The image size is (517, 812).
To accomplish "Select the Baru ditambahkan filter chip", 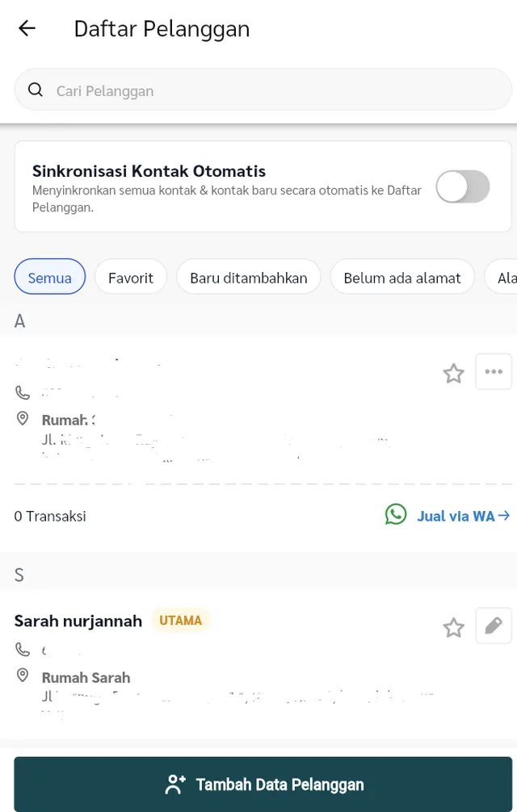I will tap(248, 277).
